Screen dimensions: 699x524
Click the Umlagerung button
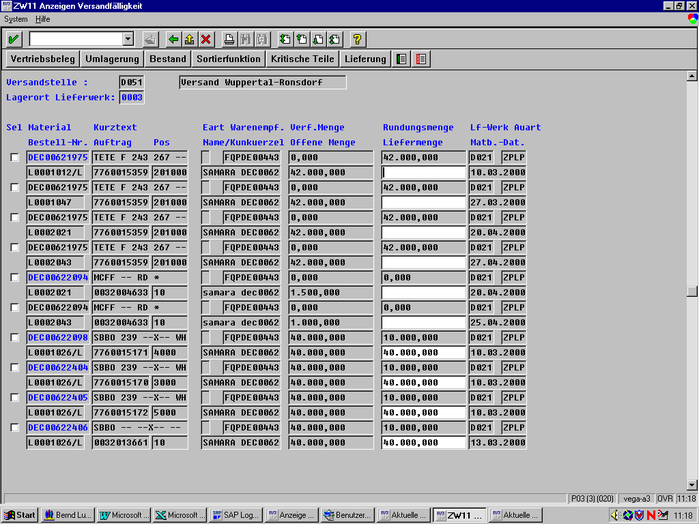[x=112, y=59]
